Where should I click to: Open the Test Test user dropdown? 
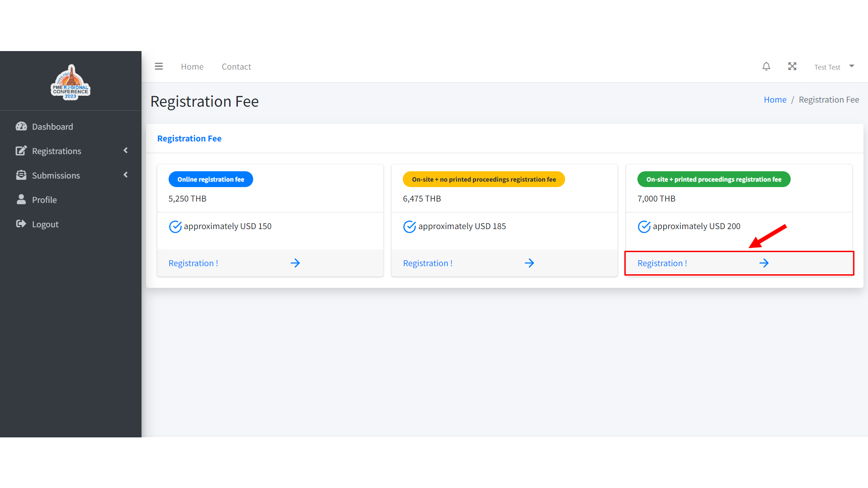pyautogui.click(x=834, y=67)
